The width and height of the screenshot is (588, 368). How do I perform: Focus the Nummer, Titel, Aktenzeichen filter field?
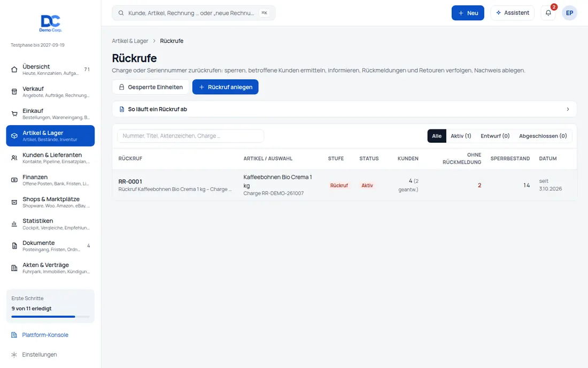pyautogui.click(x=190, y=136)
